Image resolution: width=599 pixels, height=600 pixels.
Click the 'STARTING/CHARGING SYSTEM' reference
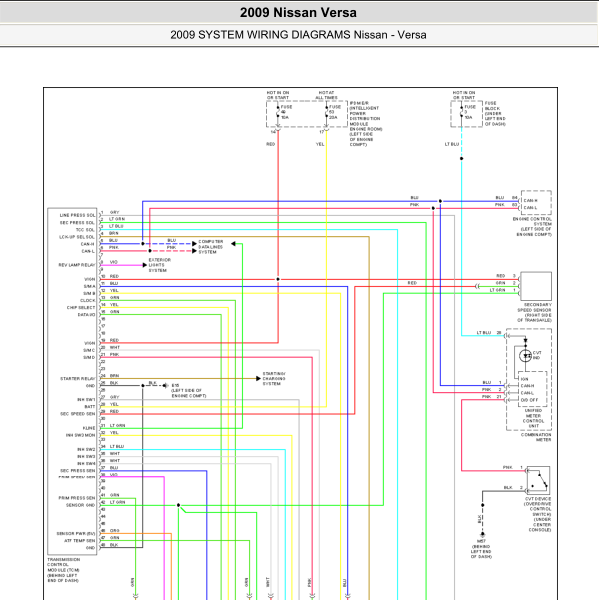[x=274, y=378]
